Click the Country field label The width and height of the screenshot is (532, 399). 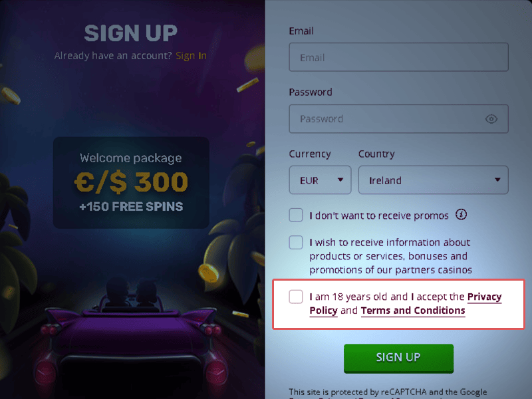tap(376, 154)
